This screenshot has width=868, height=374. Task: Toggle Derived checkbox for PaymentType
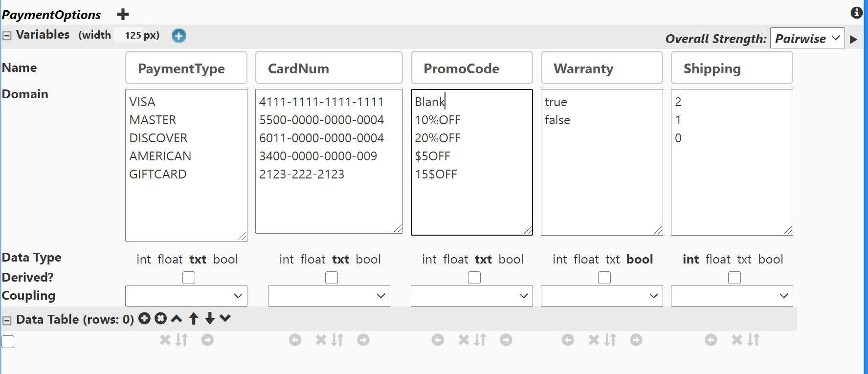click(x=189, y=278)
